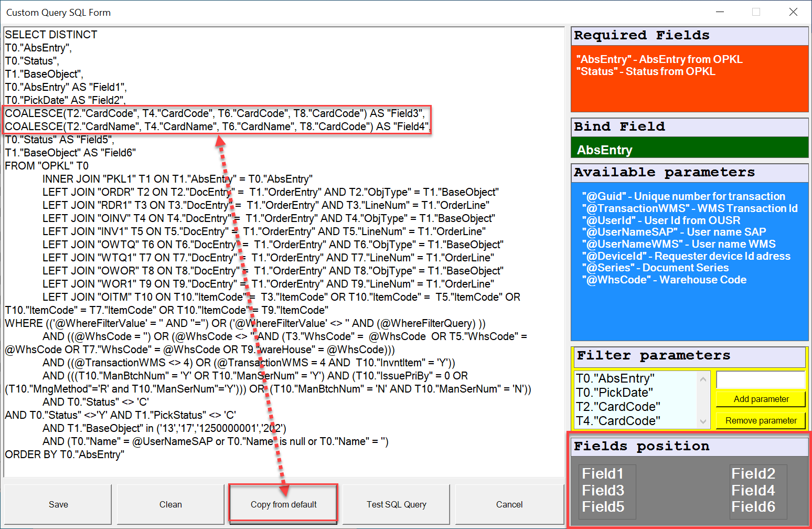Click the green AbsEntry bind field

click(605, 150)
